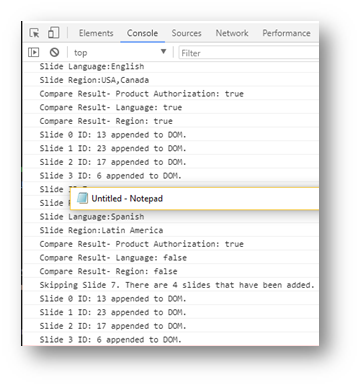Select the Slide Language:English log line
This screenshot has height=388, width=361.
[92, 66]
